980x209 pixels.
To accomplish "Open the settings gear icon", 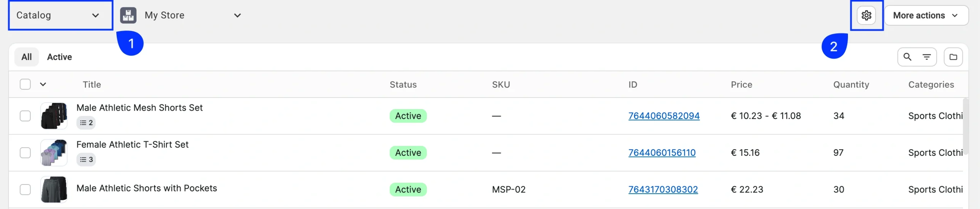I will 866,15.
